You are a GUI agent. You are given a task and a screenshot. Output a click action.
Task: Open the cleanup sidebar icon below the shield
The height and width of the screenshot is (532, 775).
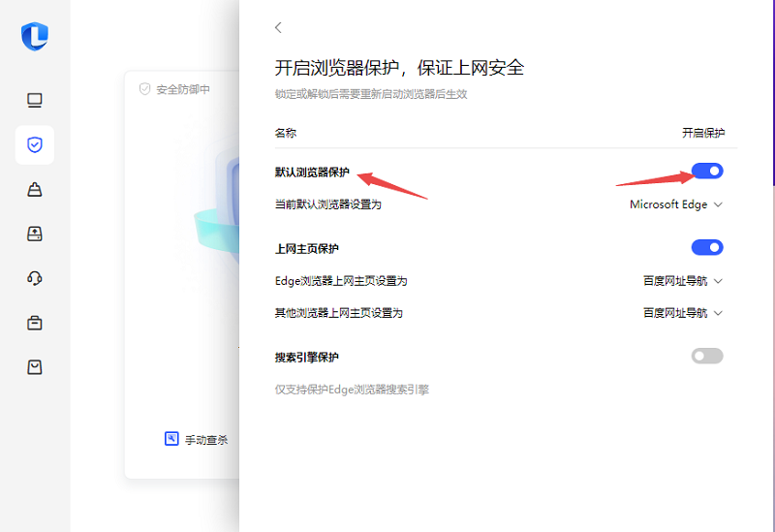coord(35,189)
